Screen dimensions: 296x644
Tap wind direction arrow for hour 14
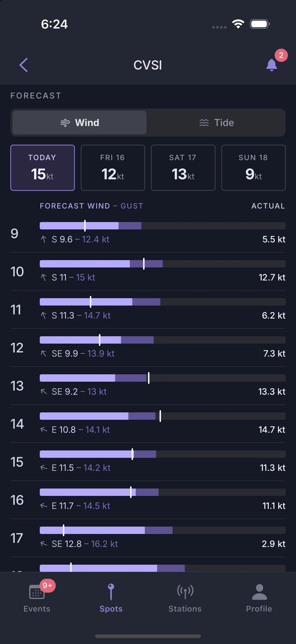44,430
